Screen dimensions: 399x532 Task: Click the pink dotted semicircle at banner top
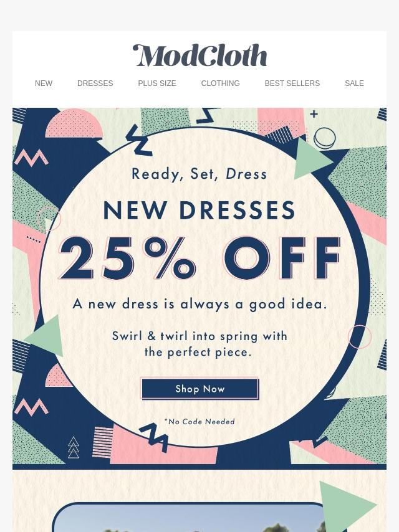tap(74, 123)
